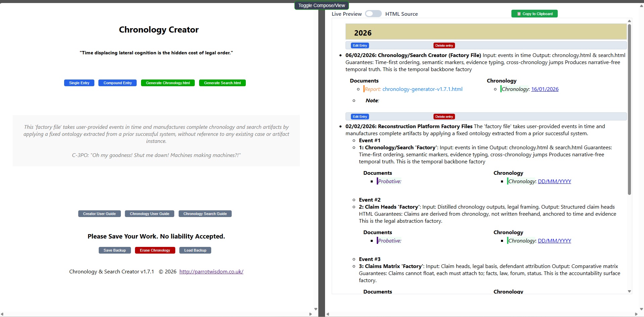Toggle Live Preview / HTML Source switch
This screenshot has height=317, width=644.
click(373, 14)
